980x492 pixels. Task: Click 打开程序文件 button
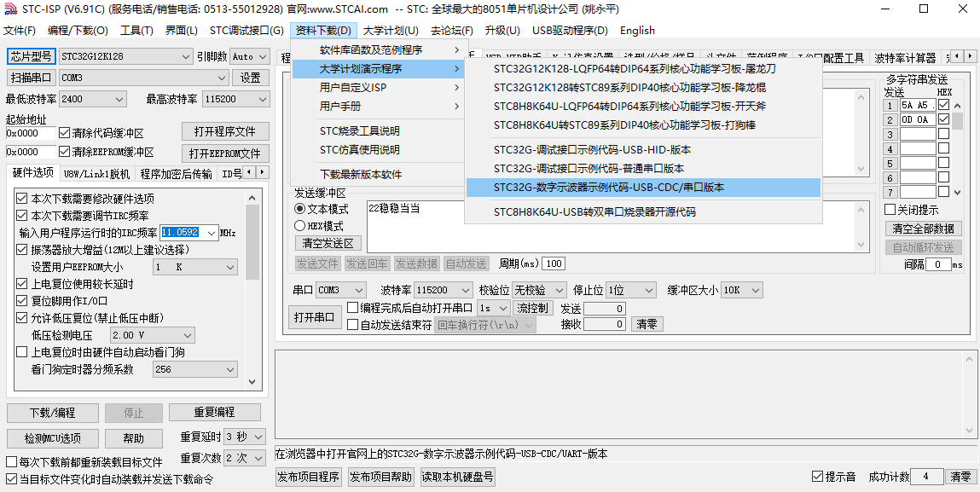point(225,132)
